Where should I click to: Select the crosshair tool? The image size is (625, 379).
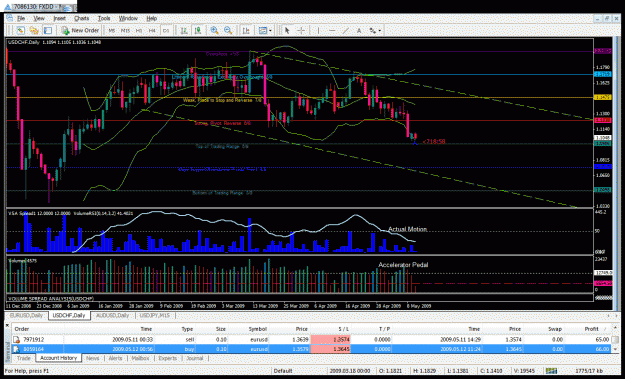tap(301, 30)
